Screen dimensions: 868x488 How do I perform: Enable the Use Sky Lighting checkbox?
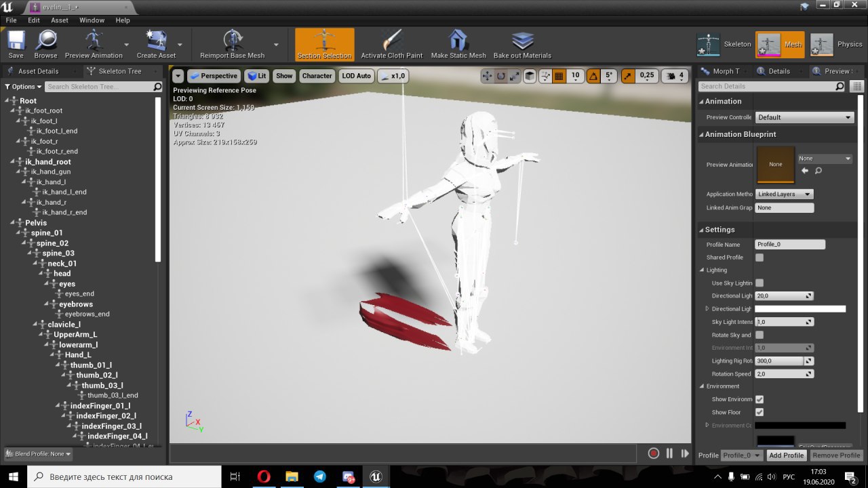(x=759, y=283)
